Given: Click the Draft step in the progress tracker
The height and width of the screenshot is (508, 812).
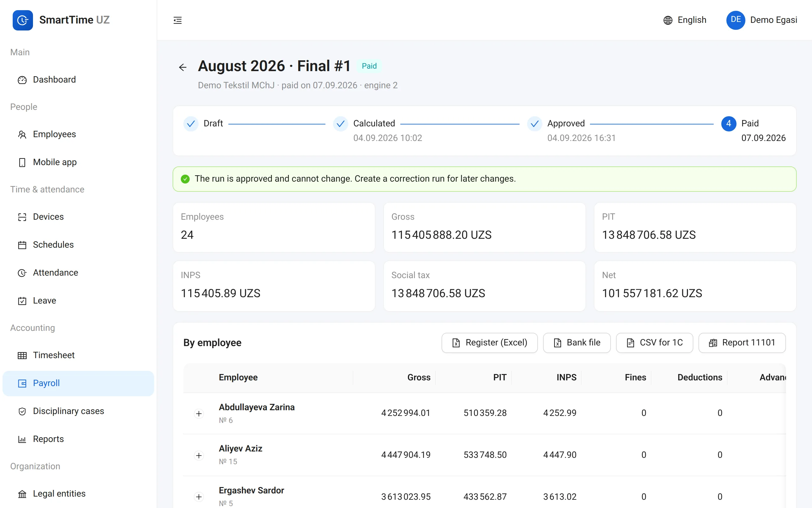Looking at the screenshot, I should [x=203, y=124].
